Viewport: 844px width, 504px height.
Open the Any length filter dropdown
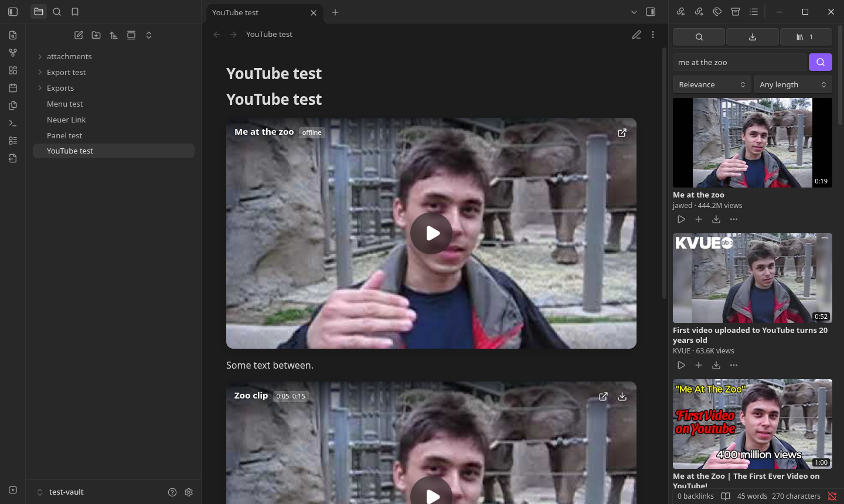tap(793, 84)
